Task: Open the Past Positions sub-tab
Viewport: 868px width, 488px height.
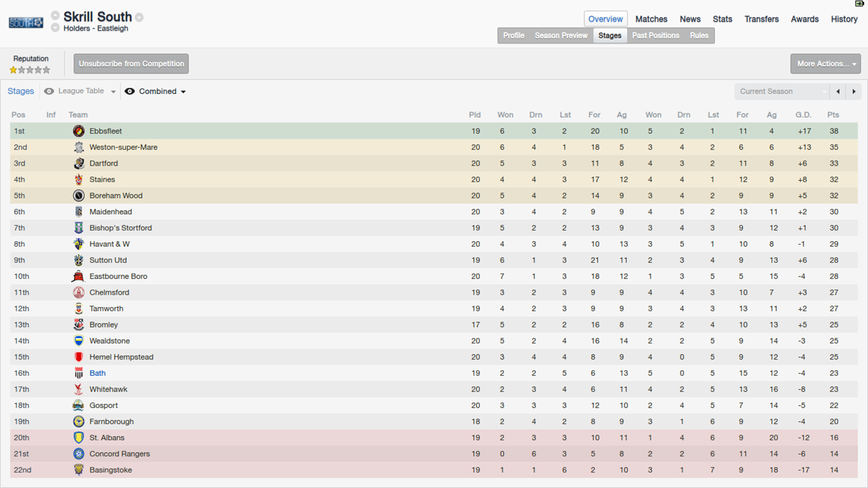Action: [655, 35]
